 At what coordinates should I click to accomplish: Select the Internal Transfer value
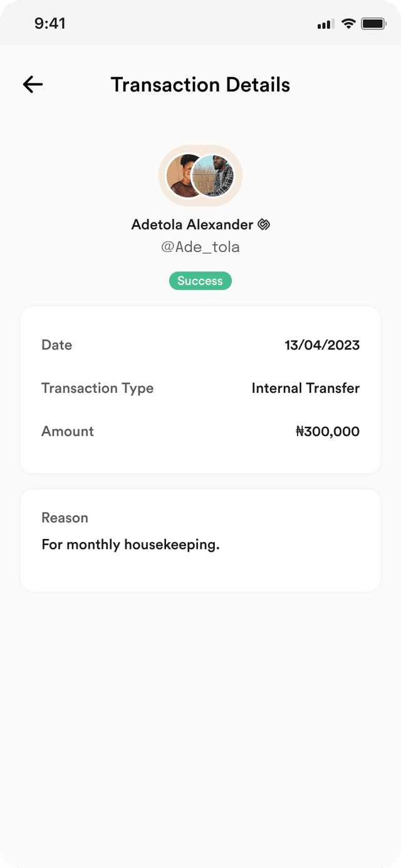pyautogui.click(x=306, y=388)
